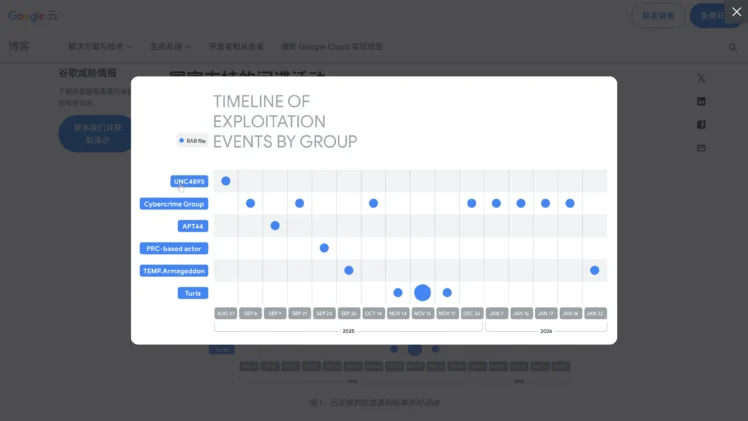748x421 pixels.
Task: Click the RAR file legend badge
Action: pyautogui.click(x=192, y=141)
